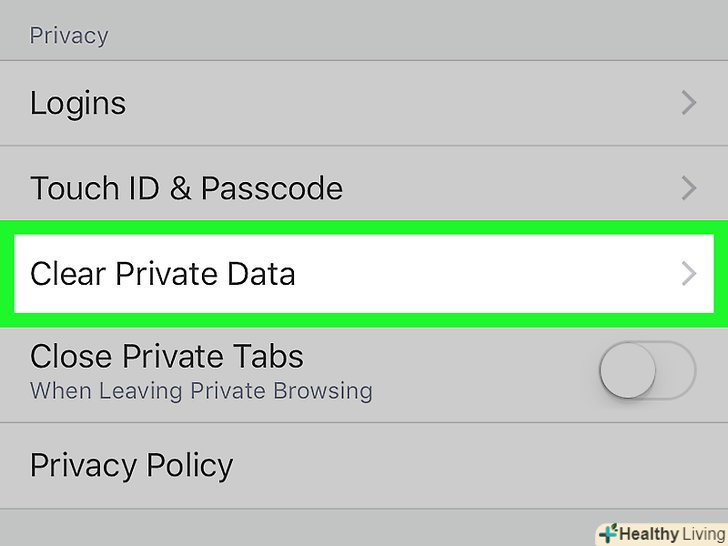728x546 pixels.
Task: Tap the word Logins
Action: point(78,103)
